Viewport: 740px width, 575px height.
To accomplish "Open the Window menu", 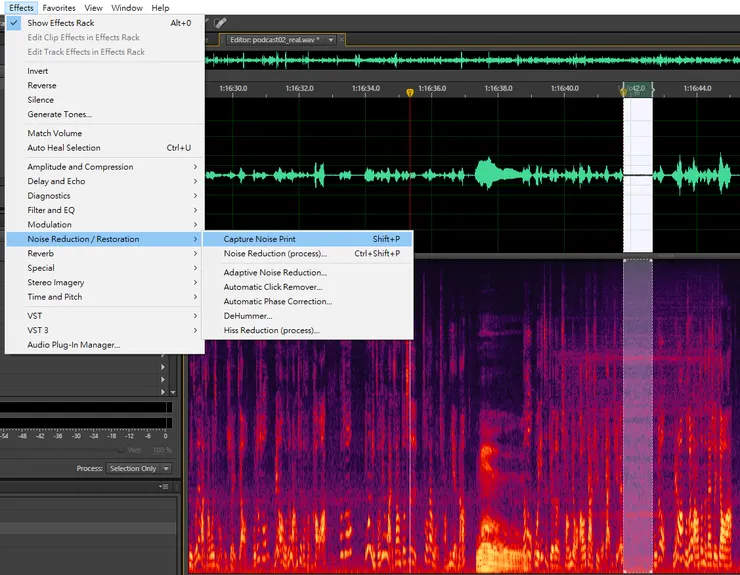I will pos(127,8).
